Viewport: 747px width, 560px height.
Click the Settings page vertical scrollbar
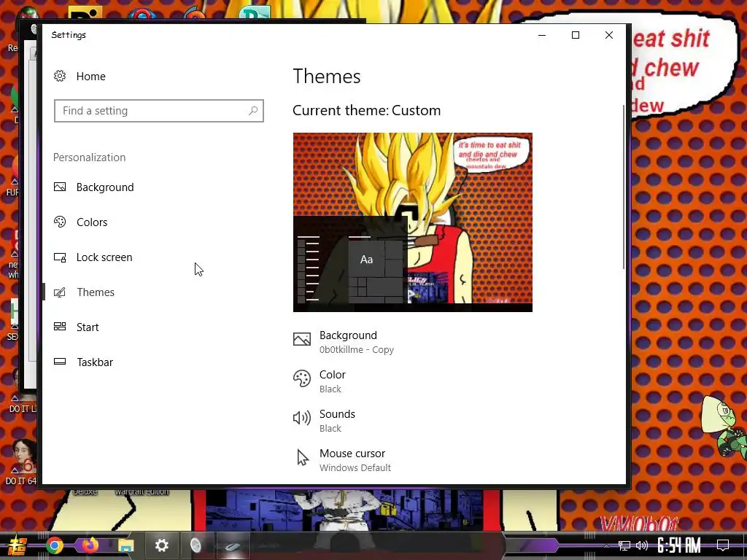[623, 187]
